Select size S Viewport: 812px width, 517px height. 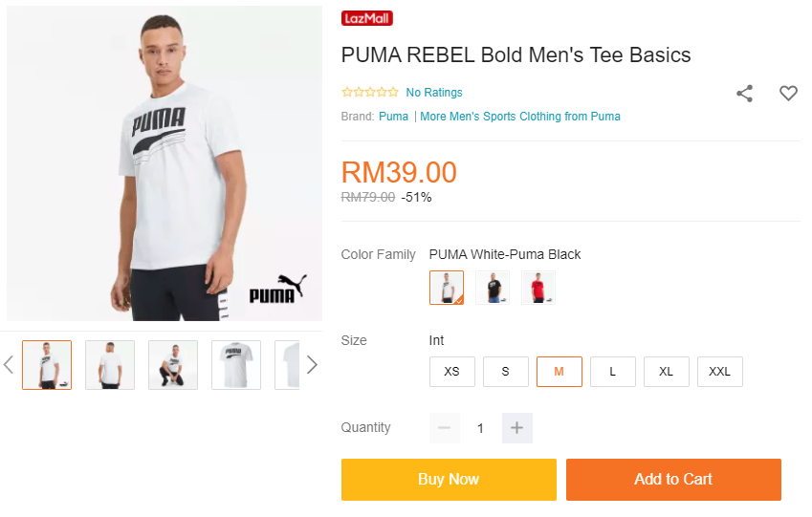click(x=506, y=372)
